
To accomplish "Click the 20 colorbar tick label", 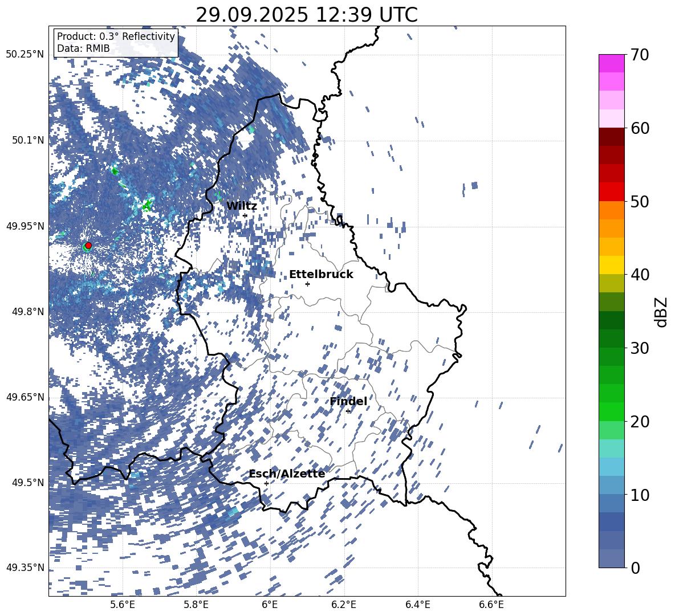I will click(640, 421).
